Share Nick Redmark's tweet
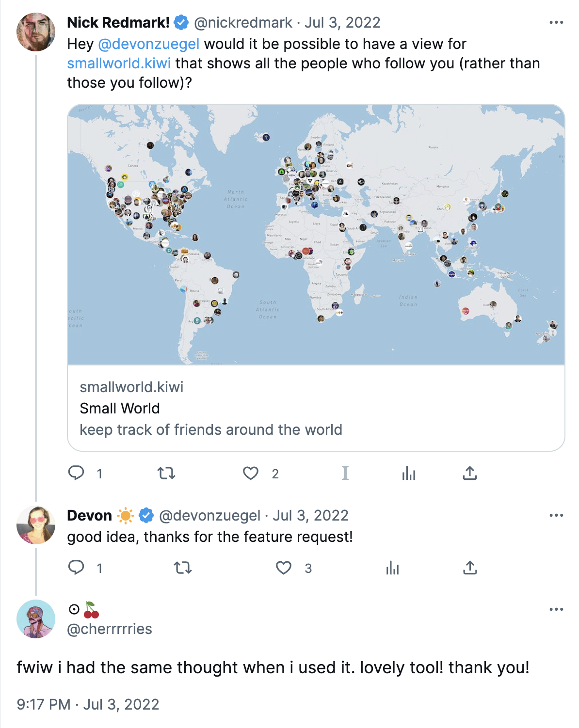Image resolution: width=579 pixels, height=728 pixels. click(469, 474)
